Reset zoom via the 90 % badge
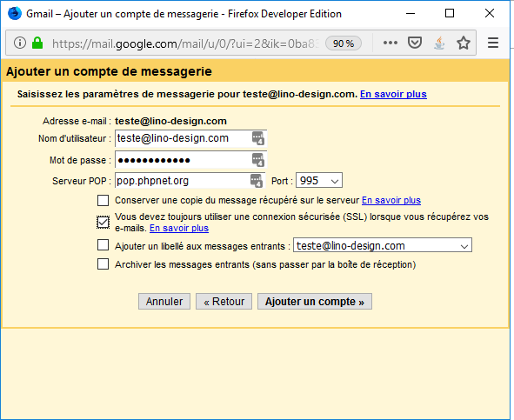Screen dimensions: 514x420 pos(344,43)
